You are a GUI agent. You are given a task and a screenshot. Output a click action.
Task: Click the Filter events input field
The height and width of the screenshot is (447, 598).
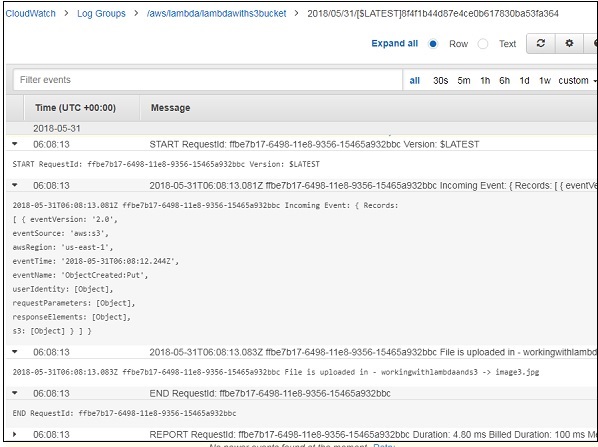pos(208,80)
